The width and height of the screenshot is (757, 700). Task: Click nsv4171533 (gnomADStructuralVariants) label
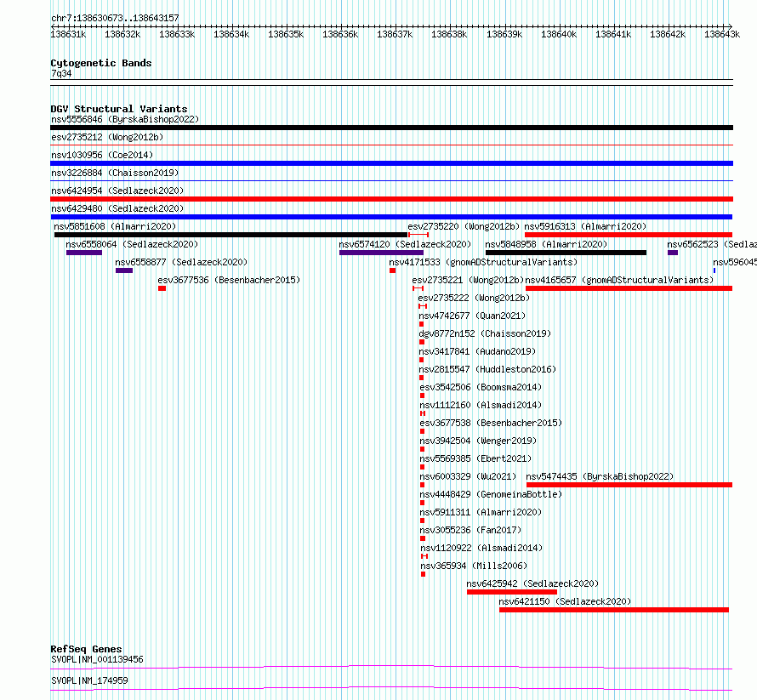tap(483, 262)
